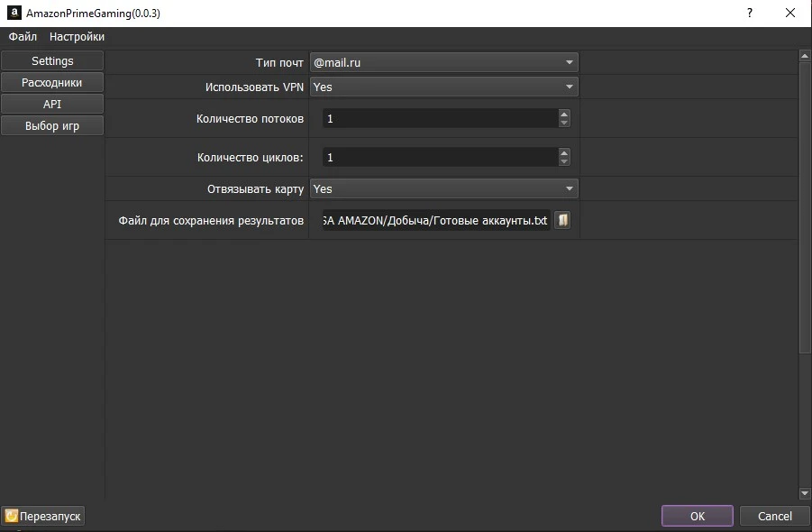Click the Файл для сохранения результатов label
812x532 pixels.
click(x=211, y=221)
